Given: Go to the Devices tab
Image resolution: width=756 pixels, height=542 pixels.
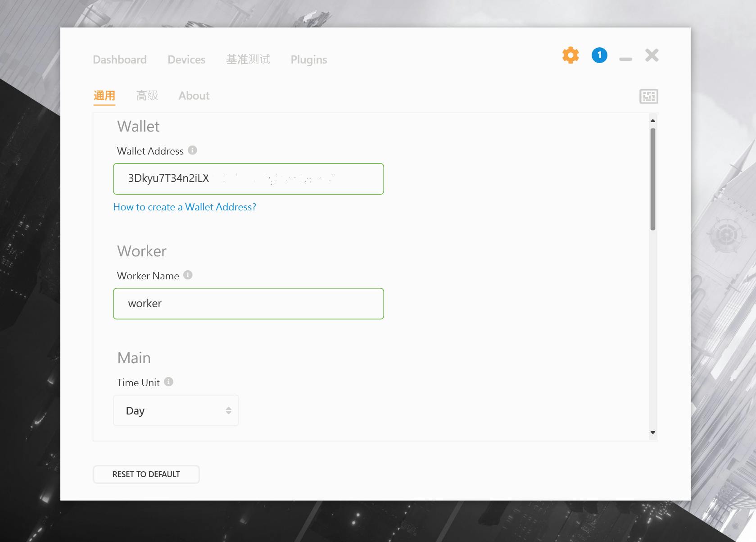Looking at the screenshot, I should [x=186, y=60].
